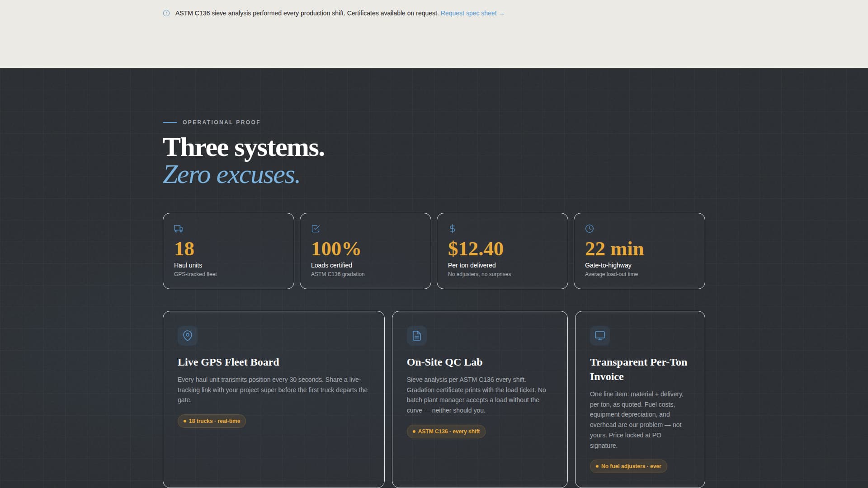
Task: Click the 'Zero excuses.' italic headline
Action: point(231,175)
